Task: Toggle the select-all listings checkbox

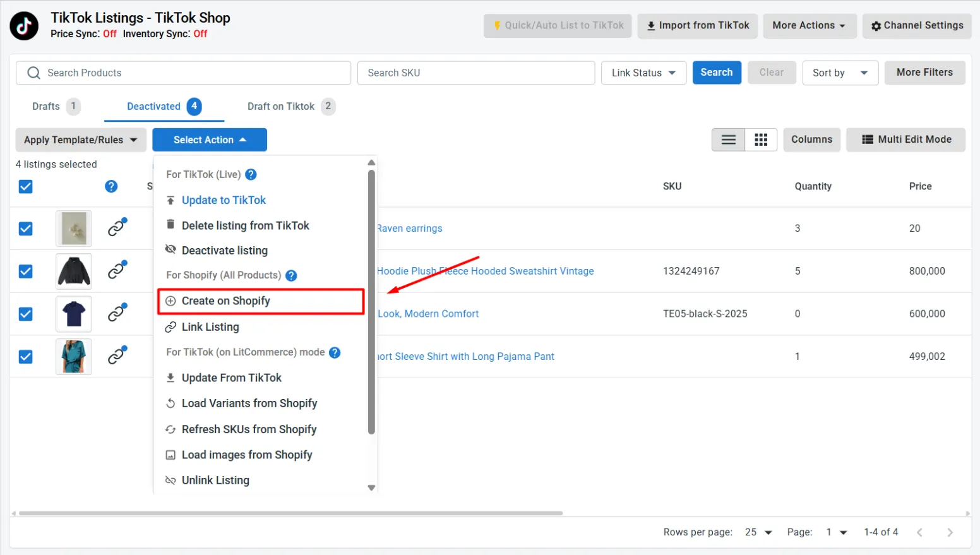Action: pyautogui.click(x=26, y=186)
